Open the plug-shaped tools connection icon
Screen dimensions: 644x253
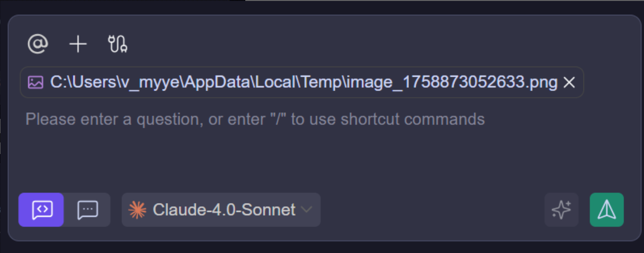[118, 44]
